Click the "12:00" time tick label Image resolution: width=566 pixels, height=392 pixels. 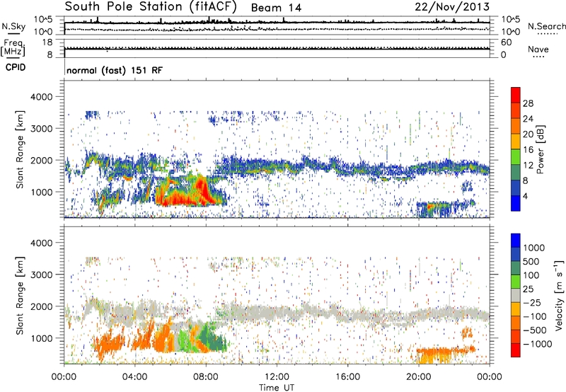[277, 377]
